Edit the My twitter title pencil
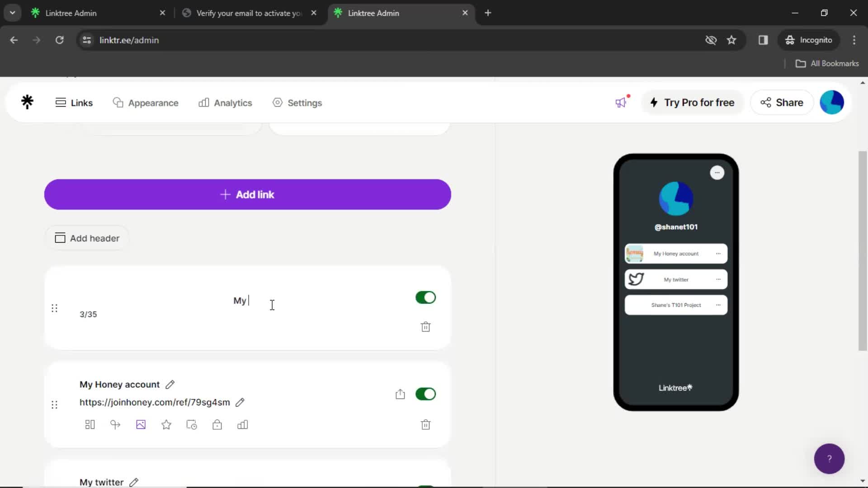Image resolution: width=868 pixels, height=488 pixels. (x=134, y=482)
